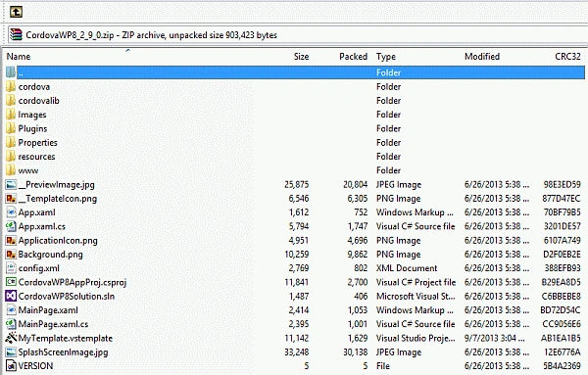Select the Images folder icon
588x375 pixels.
pos(11,115)
